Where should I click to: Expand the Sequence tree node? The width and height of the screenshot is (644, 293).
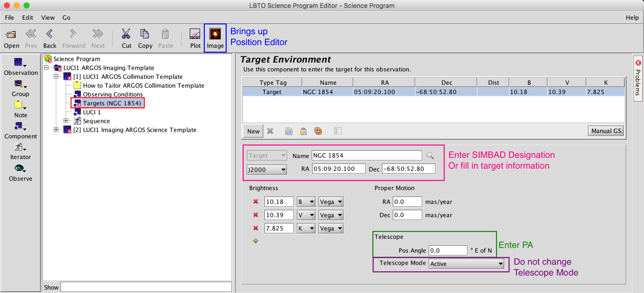[x=65, y=121]
